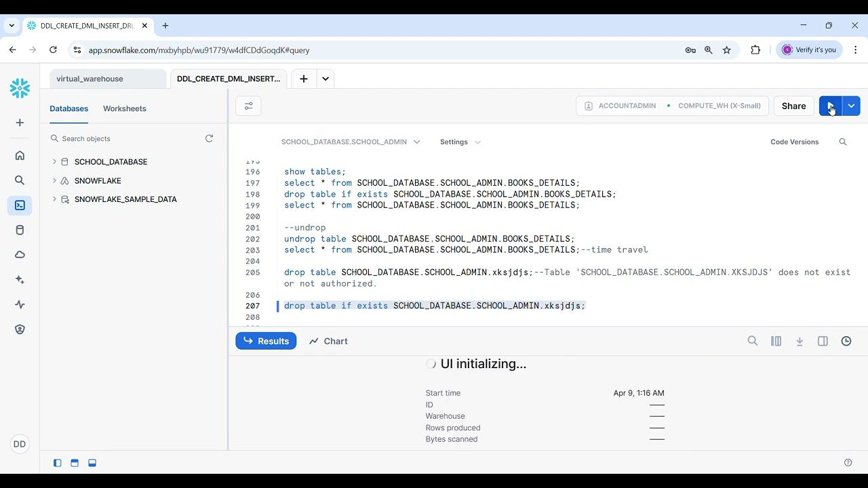Open the AI & ML sparkle icon
The image size is (868, 488).
tap(20, 280)
